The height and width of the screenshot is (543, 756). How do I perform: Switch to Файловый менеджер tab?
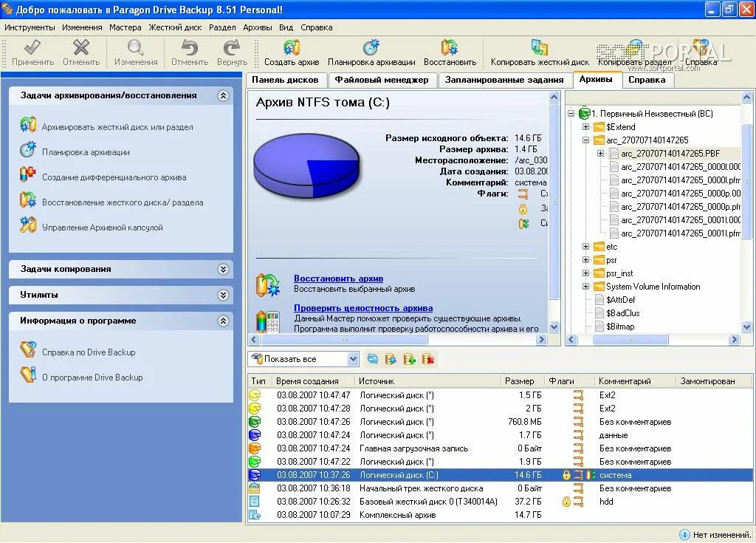(382, 80)
